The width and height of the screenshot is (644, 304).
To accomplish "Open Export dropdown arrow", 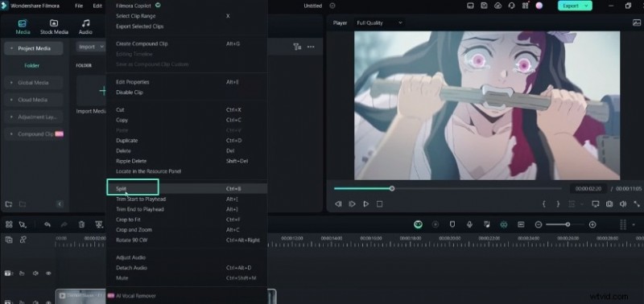I will (x=587, y=6).
